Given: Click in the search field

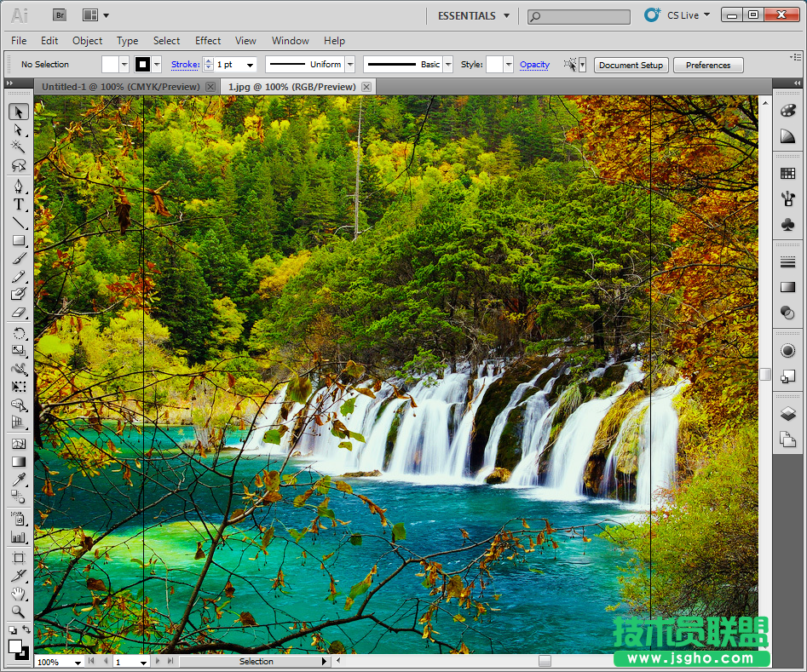Looking at the screenshot, I should (579, 16).
